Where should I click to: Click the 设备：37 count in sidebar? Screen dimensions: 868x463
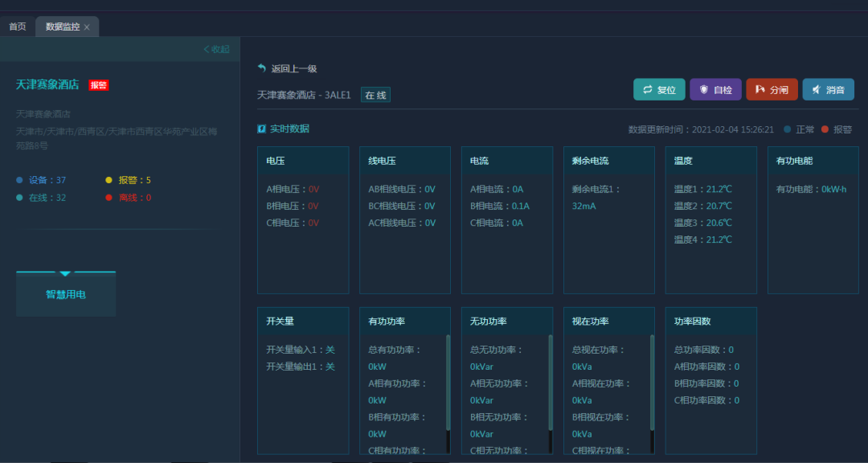pyautogui.click(x=47, y=180)
